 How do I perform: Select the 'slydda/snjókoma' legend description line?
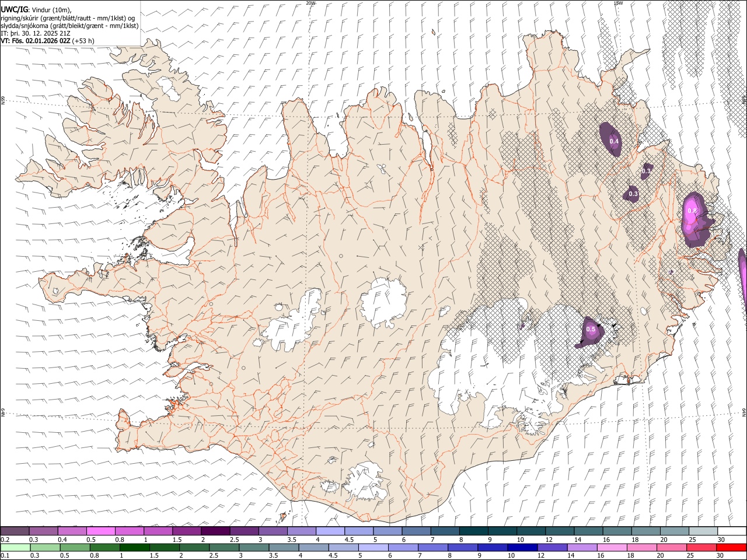69,25
